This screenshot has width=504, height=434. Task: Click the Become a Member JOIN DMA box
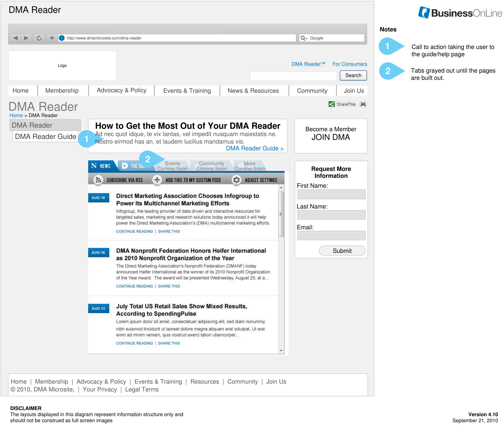pos(331,136)
